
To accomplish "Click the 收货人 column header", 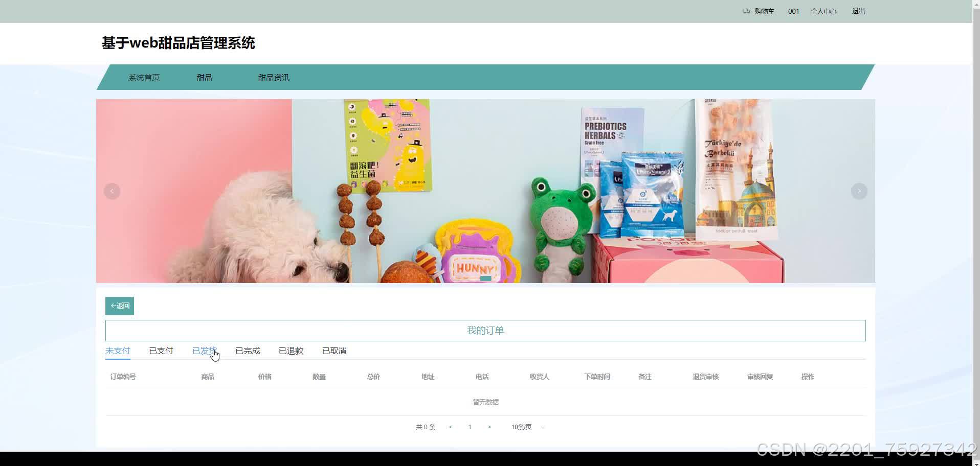I will pyautogui.click(x=540, y=377).
